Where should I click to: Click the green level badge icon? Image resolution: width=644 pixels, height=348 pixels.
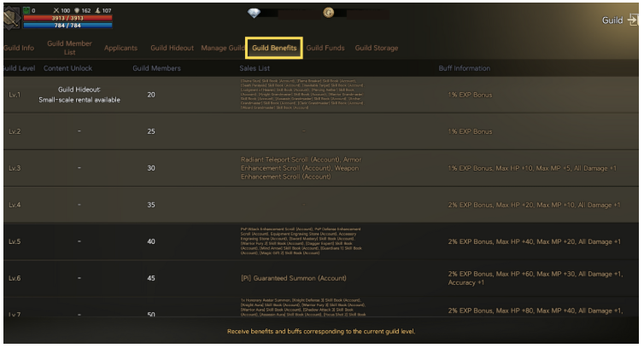(26, 10)
